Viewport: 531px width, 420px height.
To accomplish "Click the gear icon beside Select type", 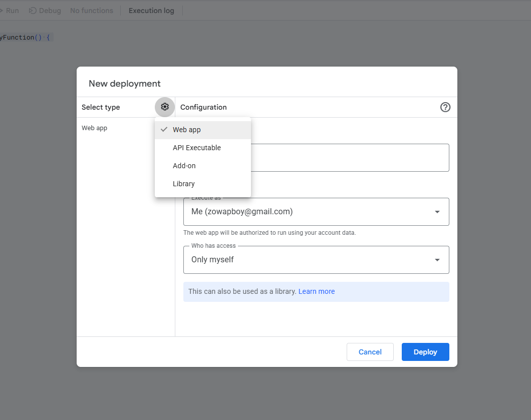I will [165, 107].
